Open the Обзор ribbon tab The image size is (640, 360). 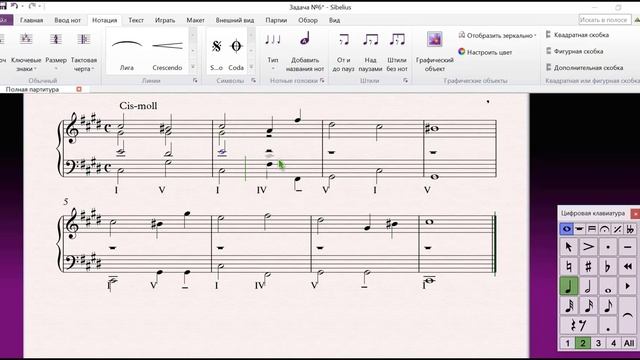pos(308,20)
